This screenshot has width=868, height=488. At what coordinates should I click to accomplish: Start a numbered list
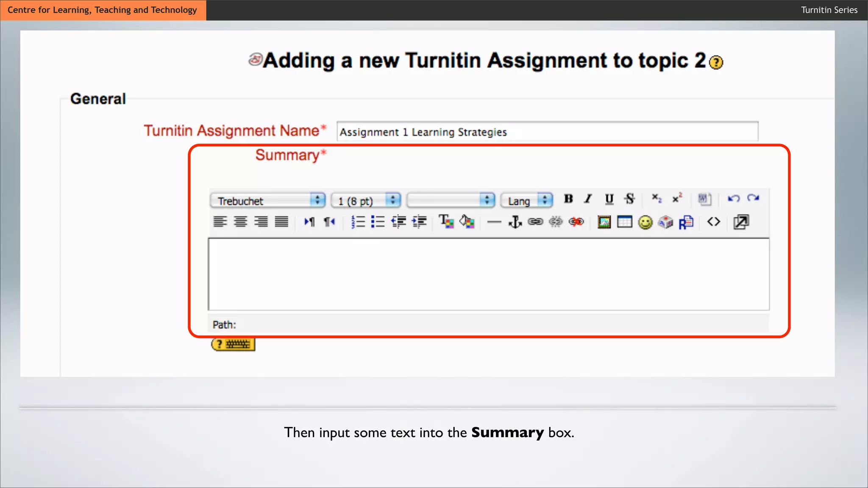[x=358, y=222]
